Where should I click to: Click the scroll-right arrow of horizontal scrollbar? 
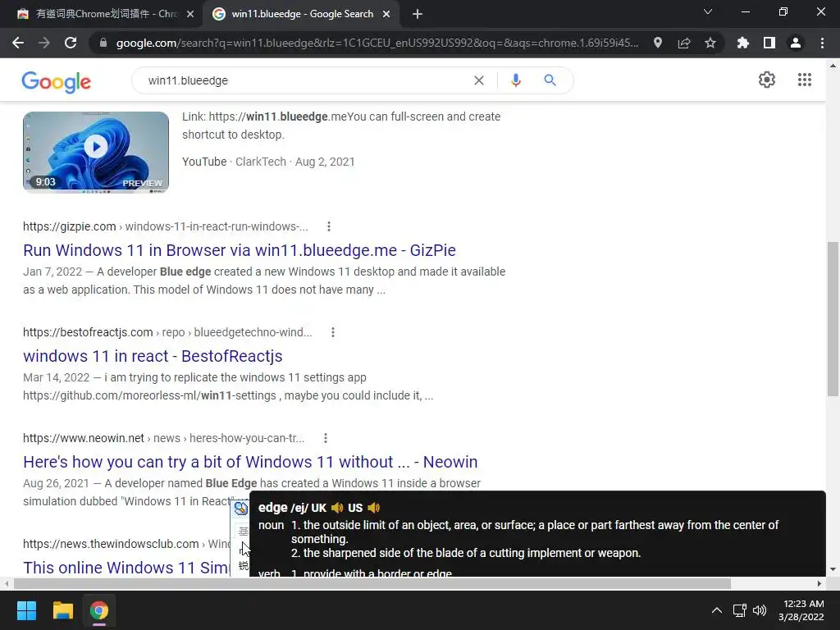[x=819, y=583]
